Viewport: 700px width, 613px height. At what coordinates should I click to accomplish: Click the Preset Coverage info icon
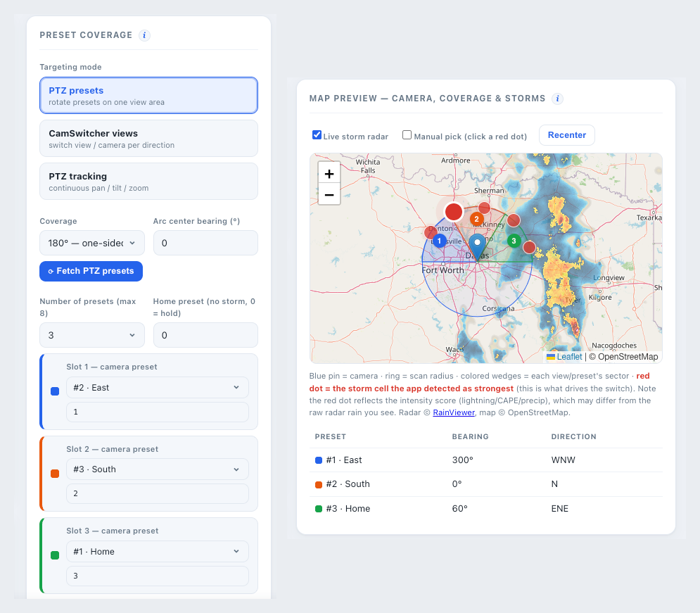(x=144, y=35)
